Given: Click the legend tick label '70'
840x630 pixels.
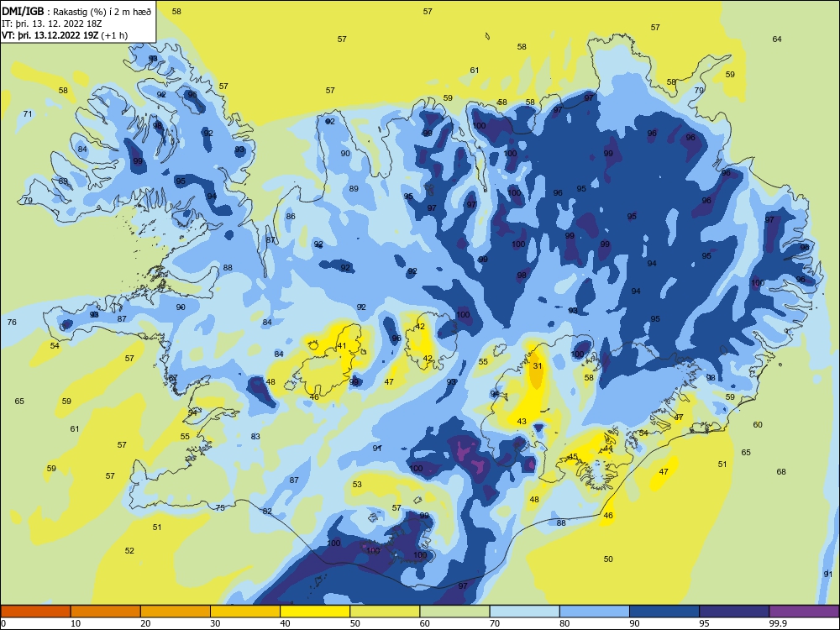Looking at the screenshot, I should point(495,623).
